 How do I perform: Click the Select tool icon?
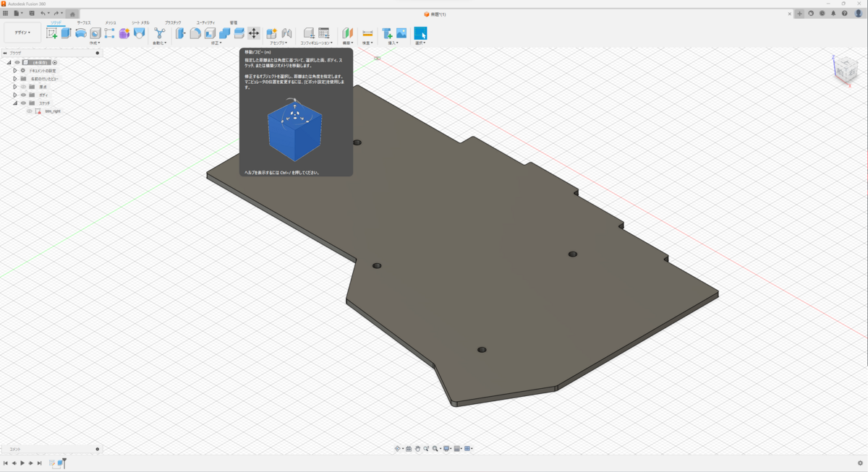420,33
